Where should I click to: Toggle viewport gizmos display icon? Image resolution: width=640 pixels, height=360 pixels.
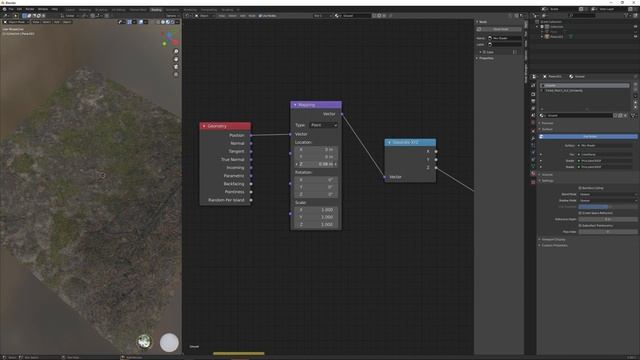[x=129, y=22]
